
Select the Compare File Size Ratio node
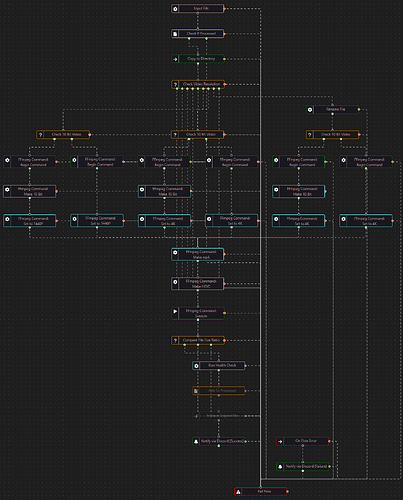198,340
